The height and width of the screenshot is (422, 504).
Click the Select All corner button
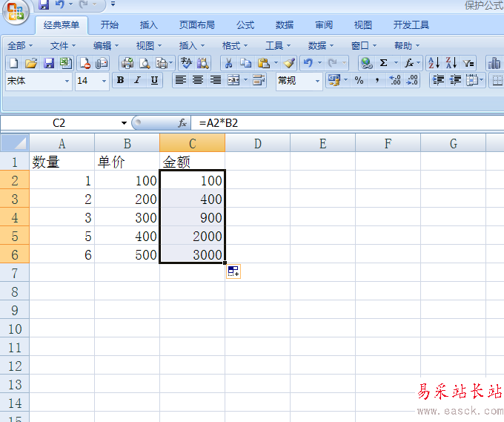click(15, 143)
